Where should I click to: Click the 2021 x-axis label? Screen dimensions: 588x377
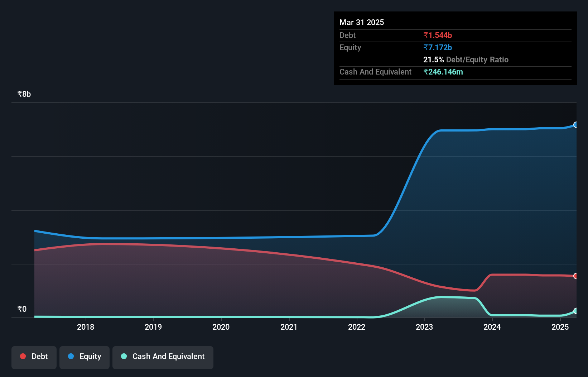(x=289, y=327)
